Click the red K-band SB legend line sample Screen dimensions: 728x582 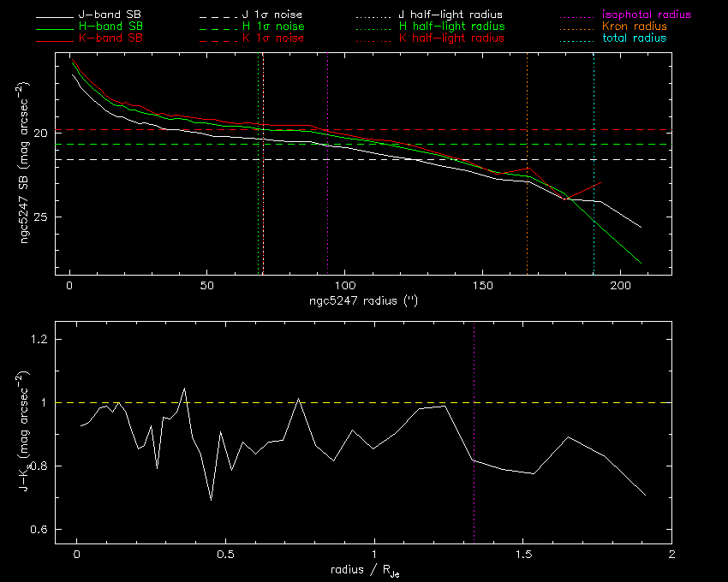click(x=61, y=39)
